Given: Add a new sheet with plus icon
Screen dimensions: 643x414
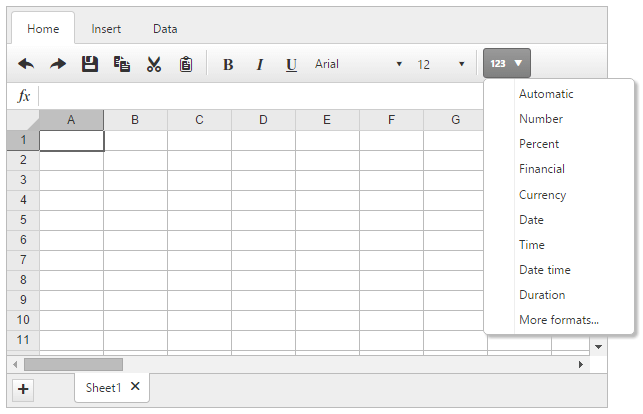Looking at the screenshot, I should tap(24, 390).
